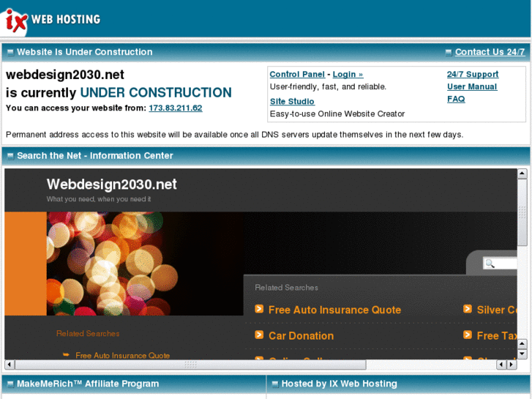Viewport: 532px width, 399px height.
Task: Click the small arrow beside sidebar insurance link
Action: pyautogui.click(x=66, y=354)
